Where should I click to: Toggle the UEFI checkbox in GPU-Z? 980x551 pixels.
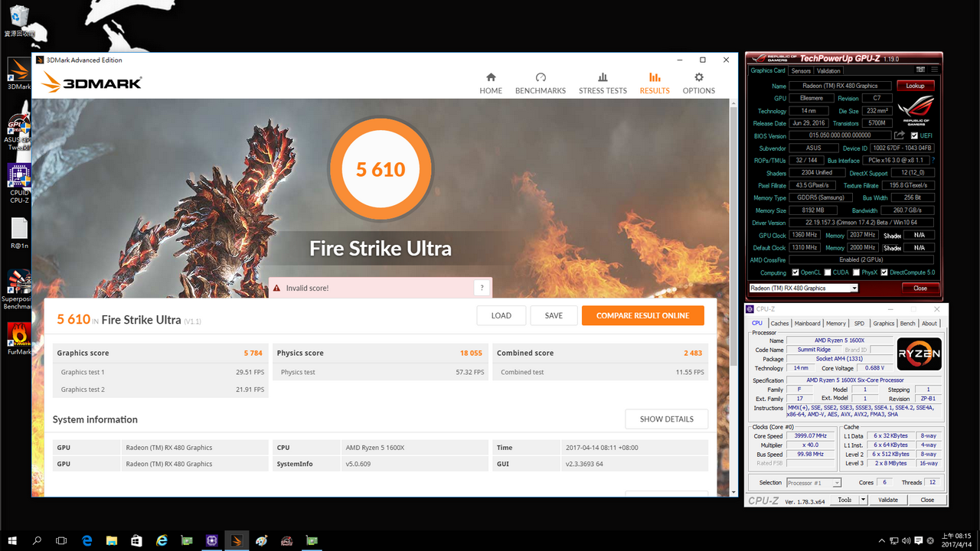click(x=914, y=135)
